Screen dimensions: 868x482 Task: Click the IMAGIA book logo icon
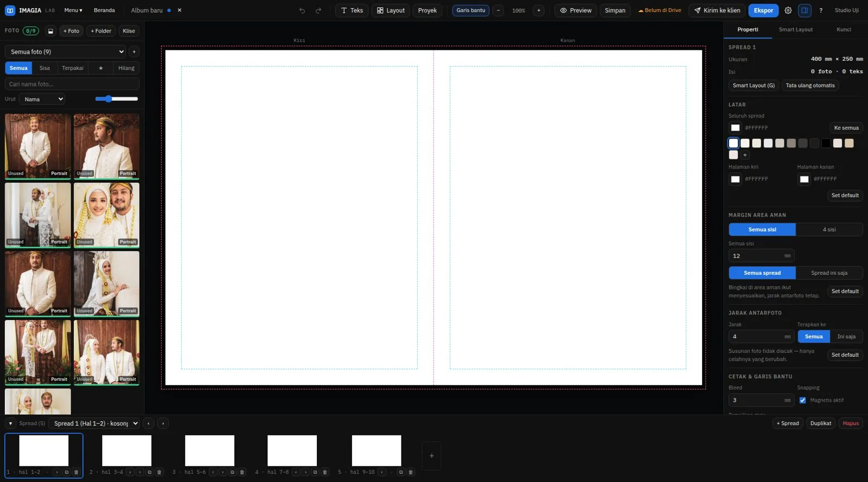tap(10, 10)
